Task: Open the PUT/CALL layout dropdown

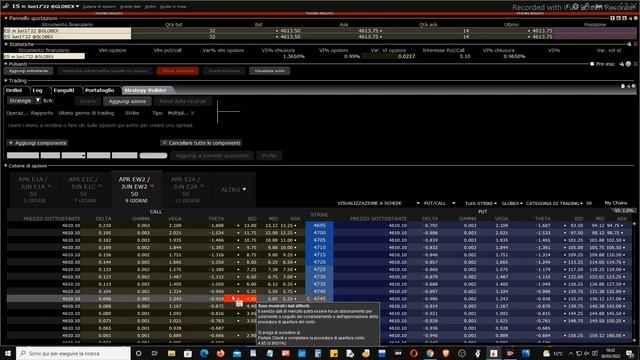Action: click(x=439, y=203)
